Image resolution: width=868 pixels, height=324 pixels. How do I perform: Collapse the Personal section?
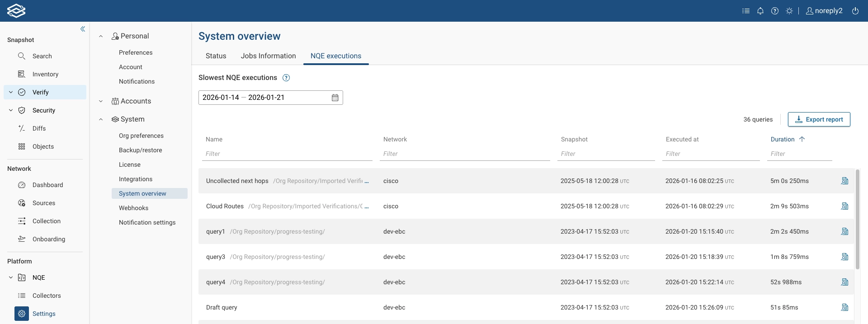point(101,36)
